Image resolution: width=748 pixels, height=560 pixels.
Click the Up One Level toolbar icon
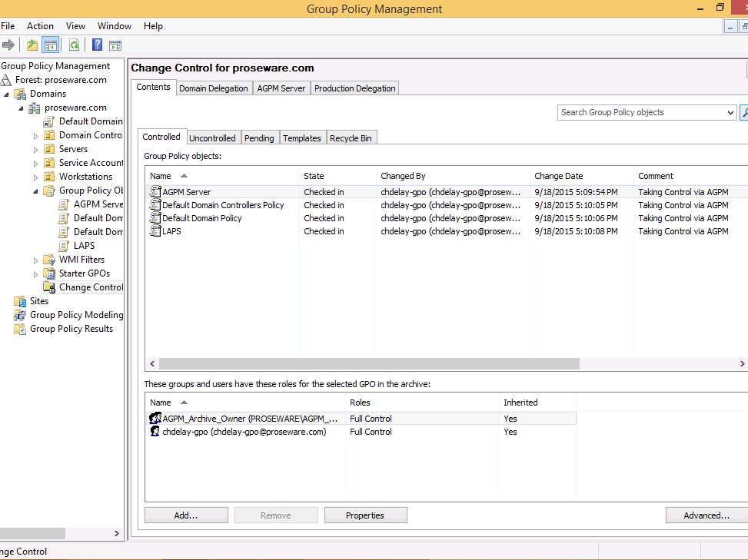32,45
